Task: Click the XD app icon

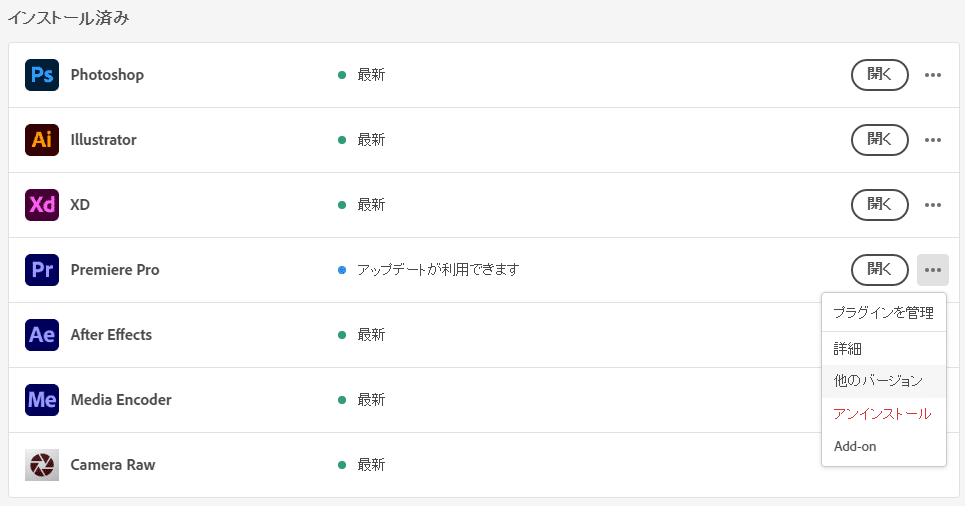Action: [x=42, y=205]
